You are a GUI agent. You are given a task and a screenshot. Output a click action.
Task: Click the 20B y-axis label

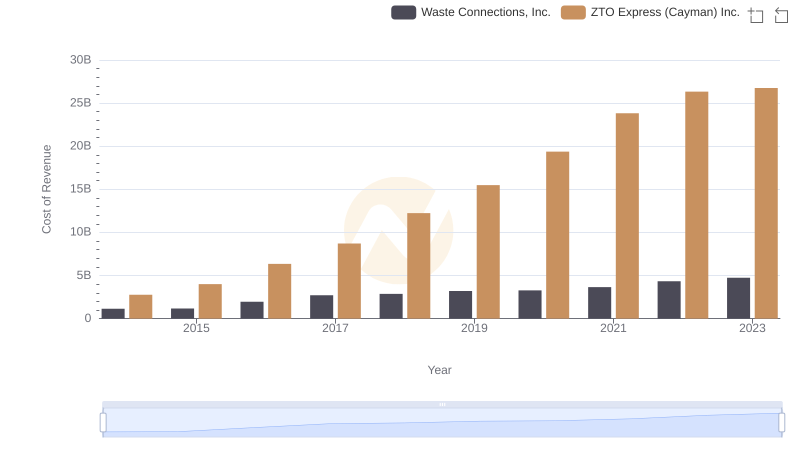(x=81, y=146)
